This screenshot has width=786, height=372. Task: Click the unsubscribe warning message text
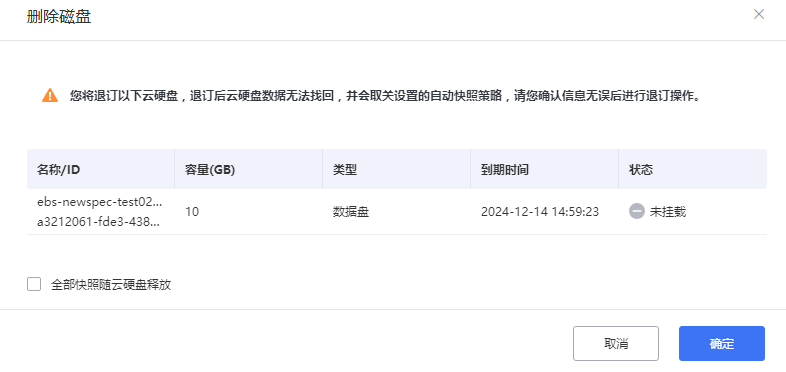(384, 96)
